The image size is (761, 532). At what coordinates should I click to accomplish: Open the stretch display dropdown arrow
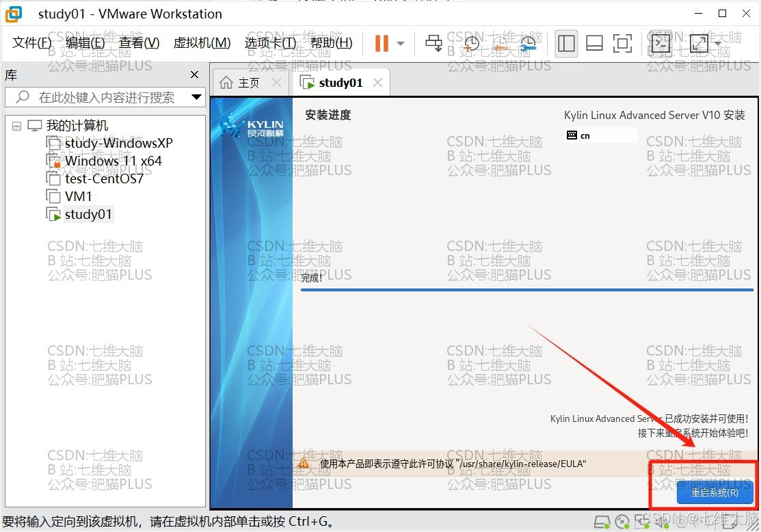(x=717, y=43)
